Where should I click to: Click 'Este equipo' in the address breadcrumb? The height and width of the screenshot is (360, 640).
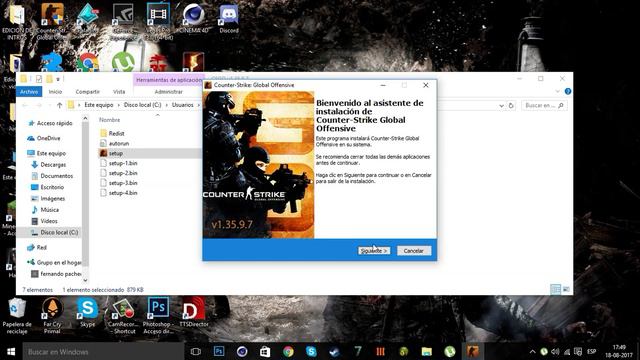98,105
